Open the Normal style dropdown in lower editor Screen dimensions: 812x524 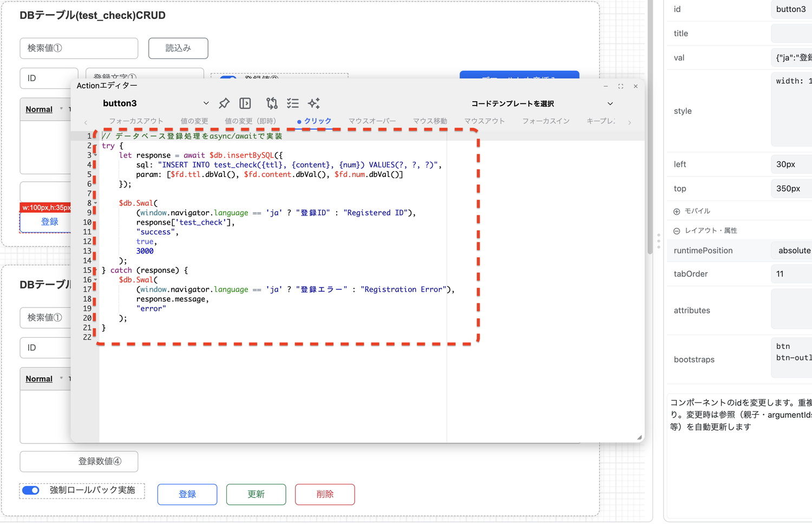coord(44,379)
